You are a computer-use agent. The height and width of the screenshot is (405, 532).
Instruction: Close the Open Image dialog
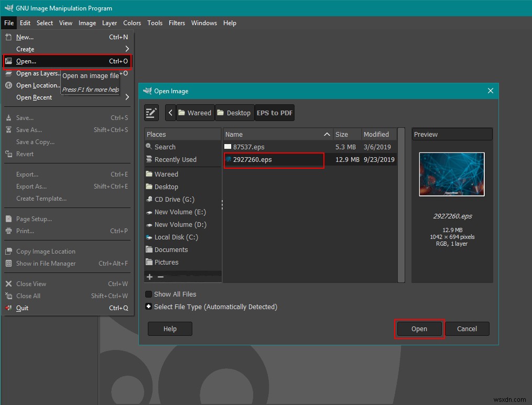click(491, 91)
